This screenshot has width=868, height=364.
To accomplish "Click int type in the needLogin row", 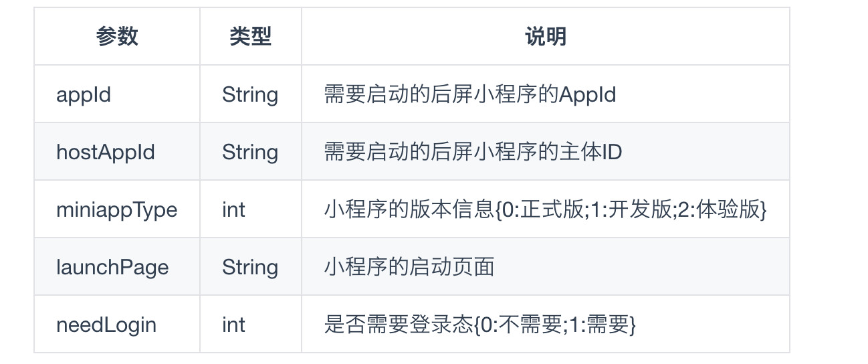I will (x=233, y=325).
